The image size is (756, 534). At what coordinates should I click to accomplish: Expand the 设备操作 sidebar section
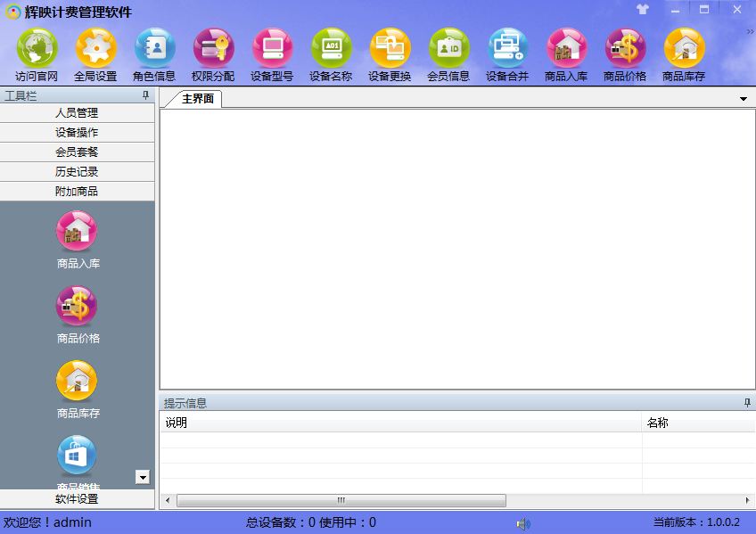(77, 133)
